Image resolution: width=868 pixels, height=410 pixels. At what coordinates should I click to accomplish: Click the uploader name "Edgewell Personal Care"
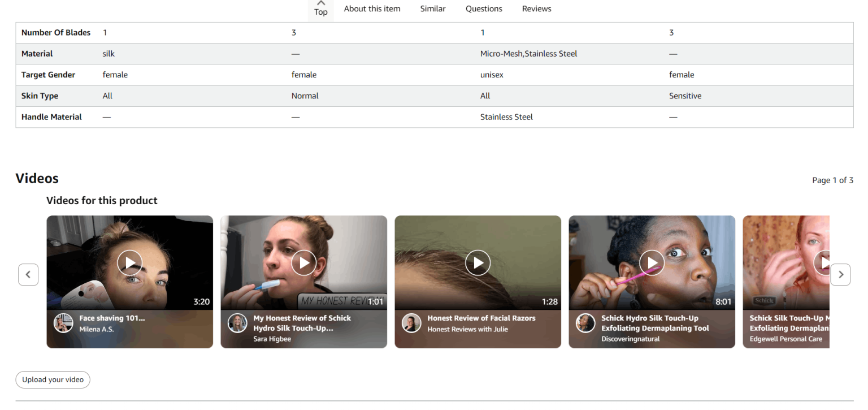[x=786, y=339]
